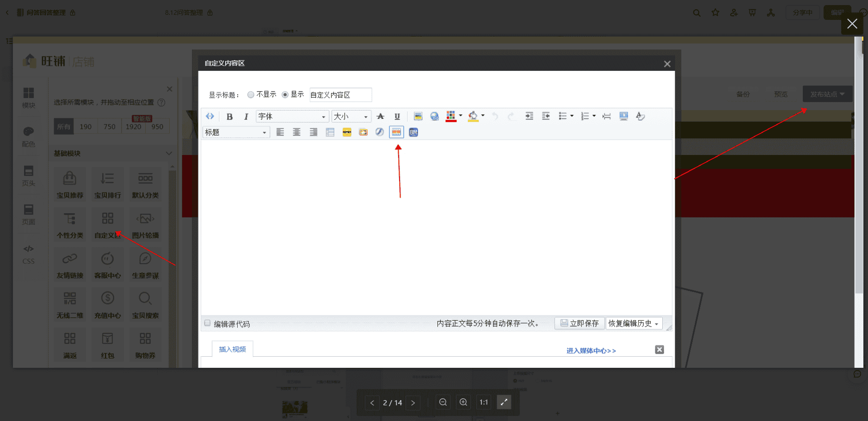Screen dimensions: 868x421
Task: Click the highlighted insert video icon
Action: [396, 132]
